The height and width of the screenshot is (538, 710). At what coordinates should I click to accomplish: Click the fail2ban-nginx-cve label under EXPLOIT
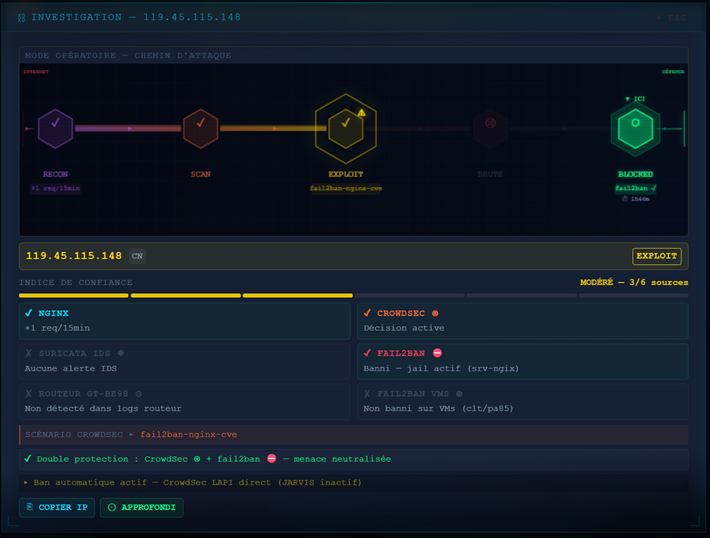[346, 188]
